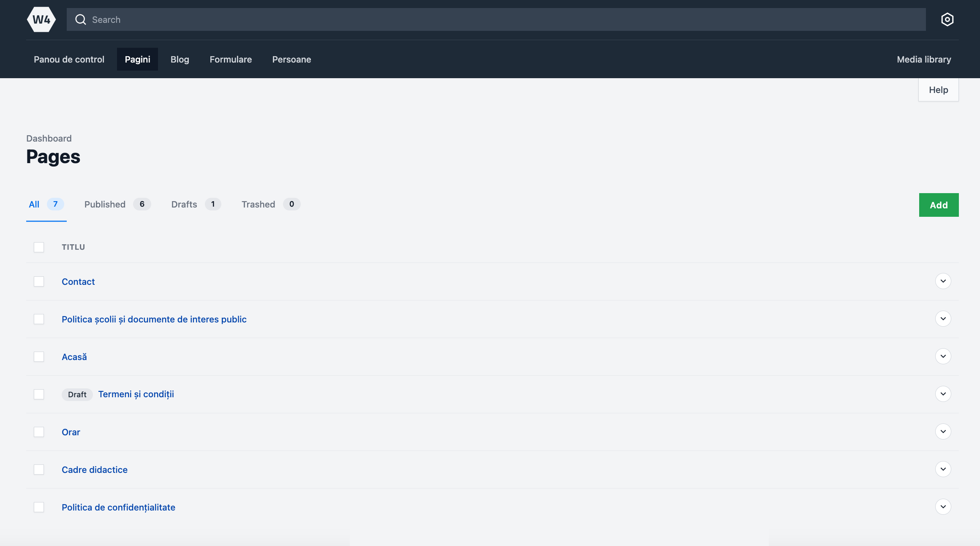Check the box next to Orar
The width and height of the screenshot is (980, 546).
[39, 432]
